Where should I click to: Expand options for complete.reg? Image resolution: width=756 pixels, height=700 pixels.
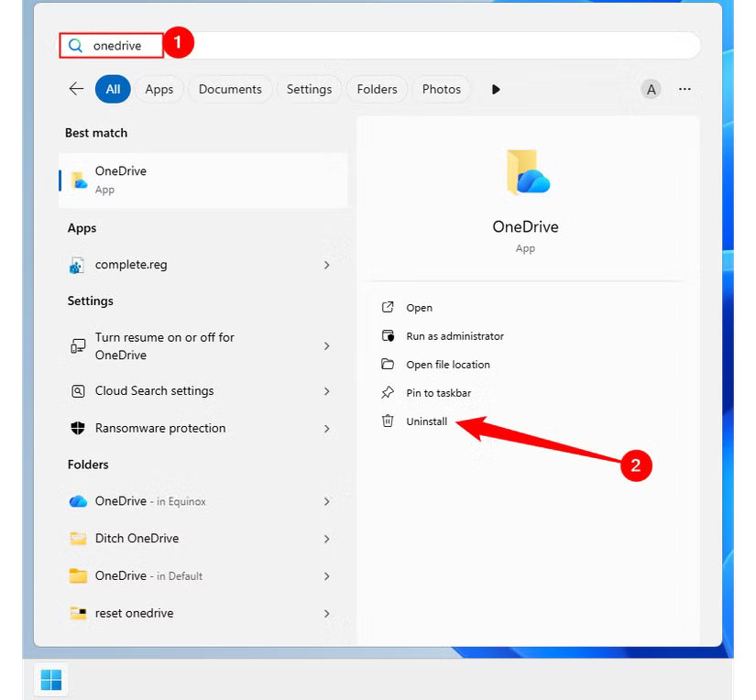[326, 264]
